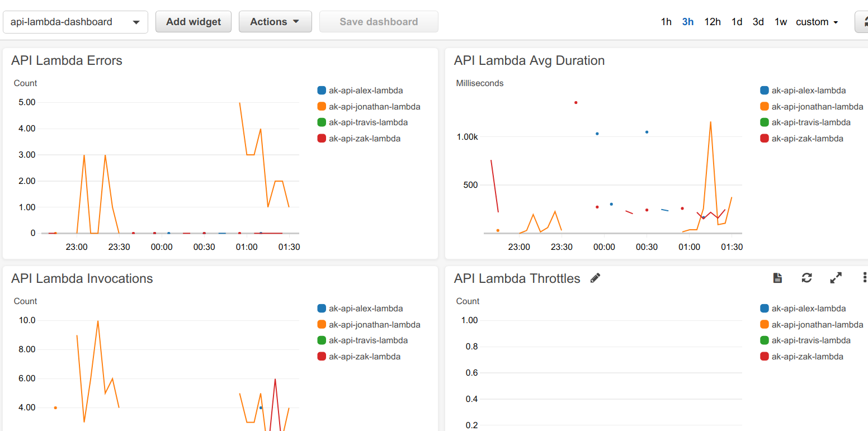The width and height of the screenshot is (868, 431).
Task: Select the 3d time range link
Action: click(x=758, y=21)
